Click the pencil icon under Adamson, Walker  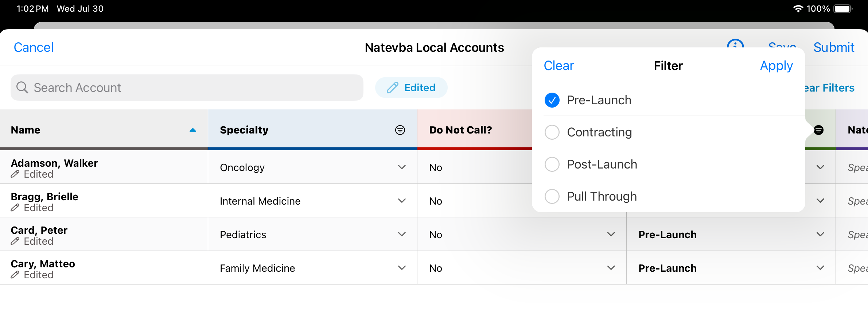(15, 174)
